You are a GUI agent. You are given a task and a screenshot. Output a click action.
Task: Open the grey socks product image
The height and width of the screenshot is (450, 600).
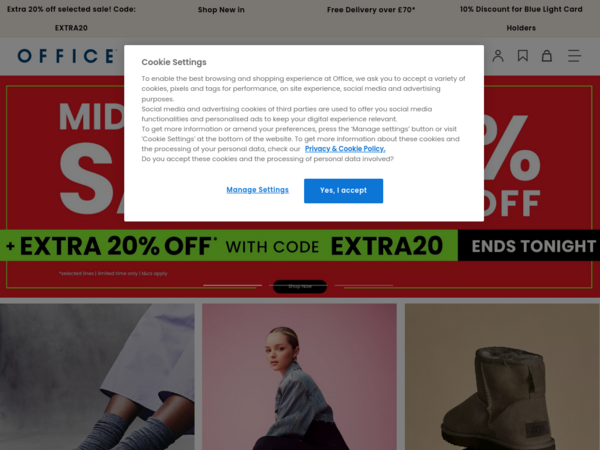point(97,377)
